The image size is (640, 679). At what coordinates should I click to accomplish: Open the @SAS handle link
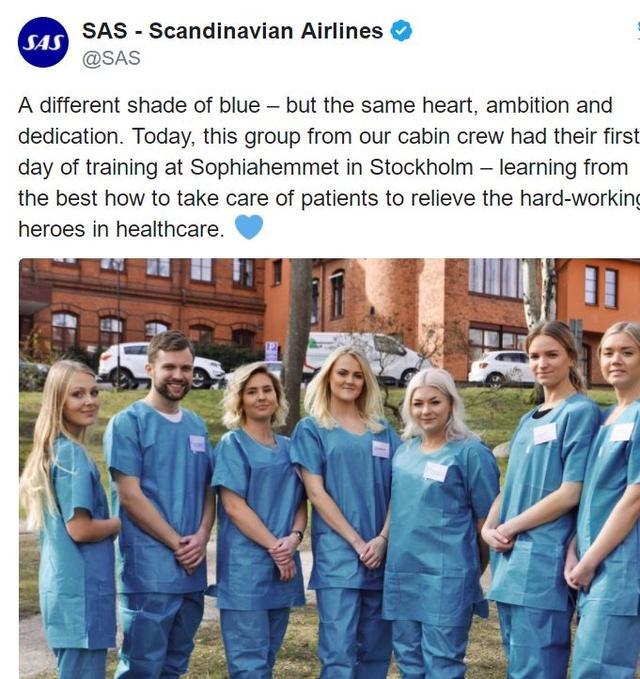coord(111,58)
